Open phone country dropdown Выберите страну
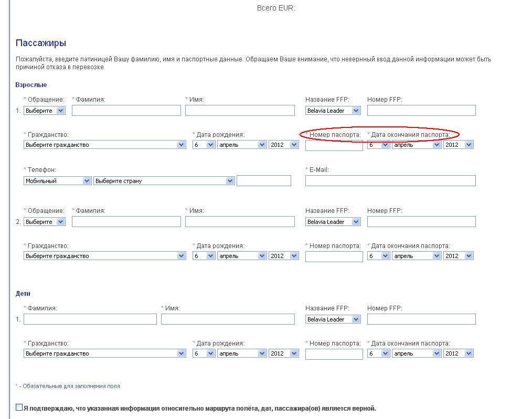The width and height of the screenshot is (532, 419). (x=164, y=181)
